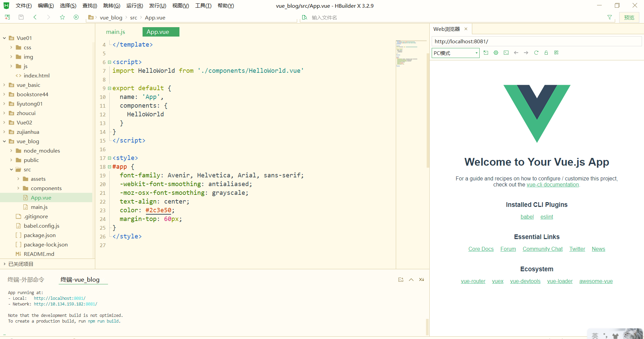Collapse the terminal panel with up chevron
Image resolution: width=644 pixels, height=339 pixels.
pyautogui.click(x=411, y=280)
